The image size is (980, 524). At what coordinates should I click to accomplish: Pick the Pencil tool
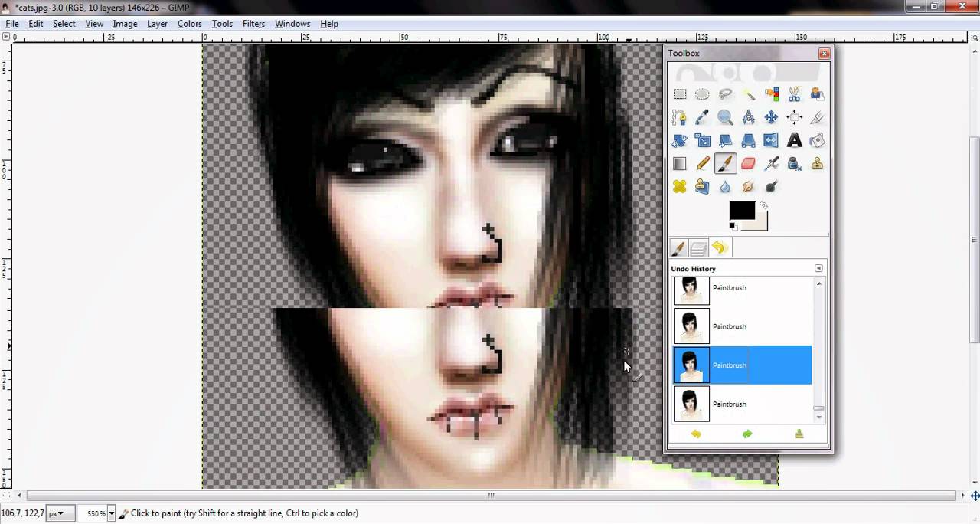pyautogui.click(x=702, y=163)
